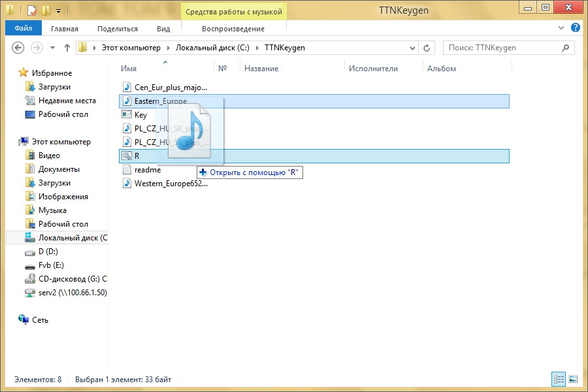Open the Воспроизведение tab
This screenshot has width=588, height=392.
click(x=233, y=29)
